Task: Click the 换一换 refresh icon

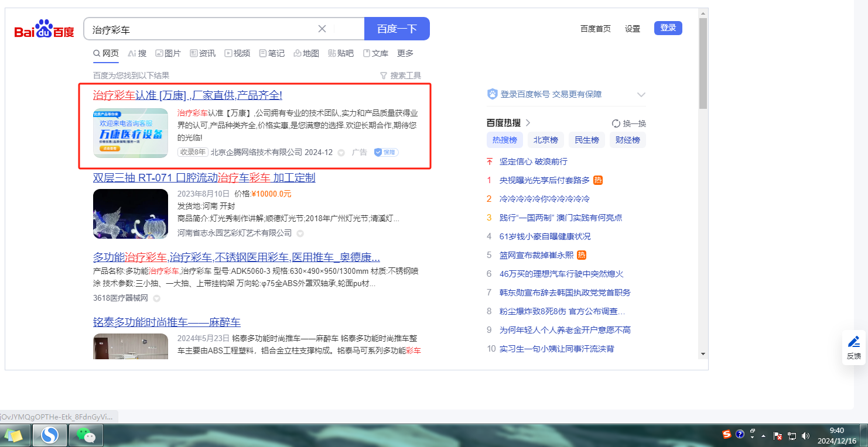Action: pos(616,123)
